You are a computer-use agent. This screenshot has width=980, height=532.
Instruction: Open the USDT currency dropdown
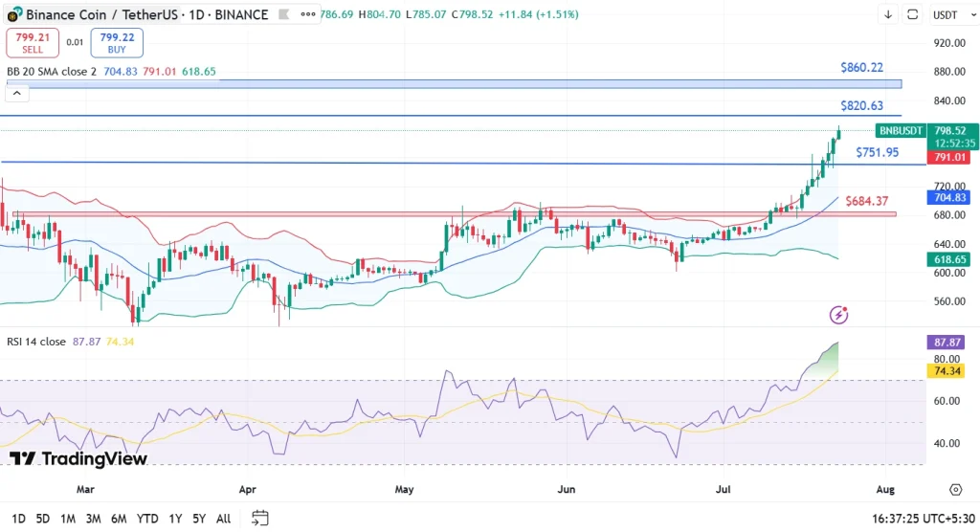click(x=954, y=14)
